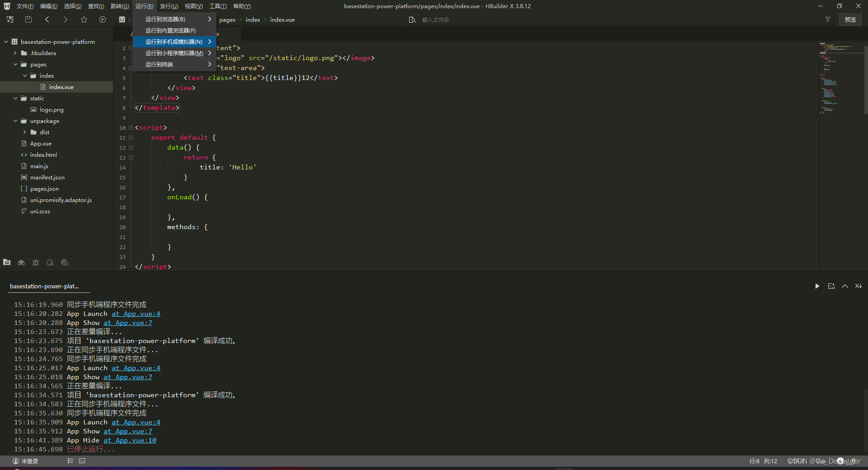Click the 未登录 login status item

25,461
